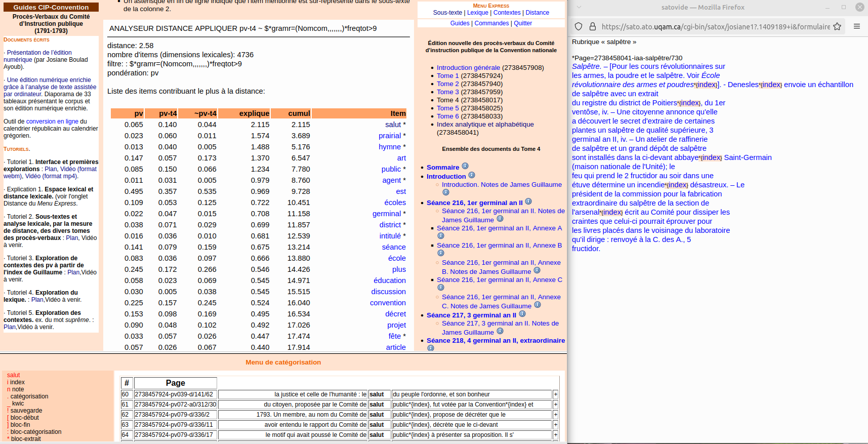Click the 'prairial' item in distance list
The height and width of the screenshot is (444, 868).
(x=390, y=136)
